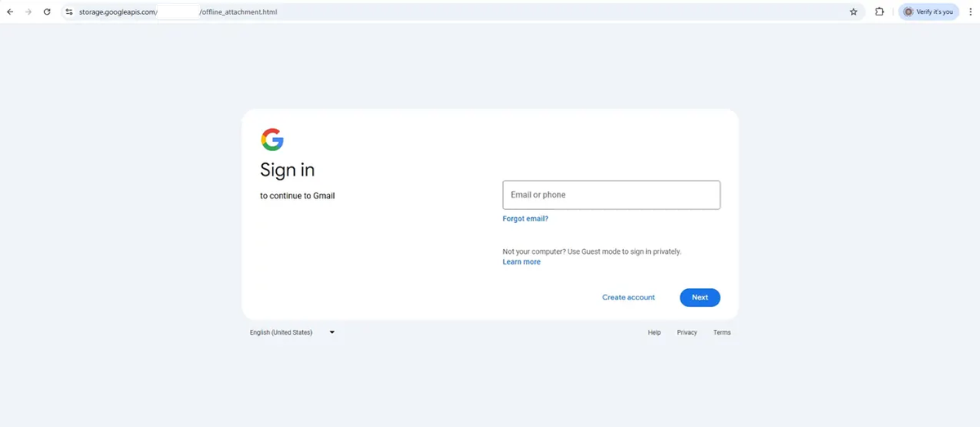
Task: Click the browser forward arrow
Action: click(x=29, y=12)
